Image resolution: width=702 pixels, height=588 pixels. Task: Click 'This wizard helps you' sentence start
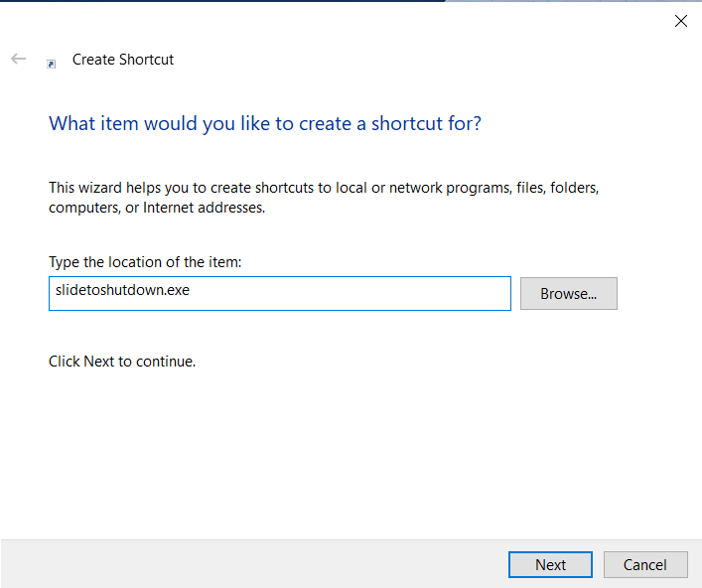(x=118, y=188)
